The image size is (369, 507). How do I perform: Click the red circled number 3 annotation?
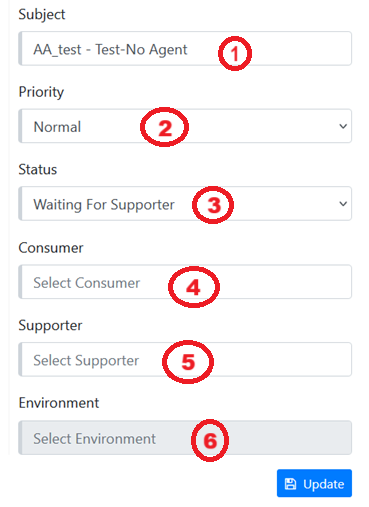[x=213, y=205]
